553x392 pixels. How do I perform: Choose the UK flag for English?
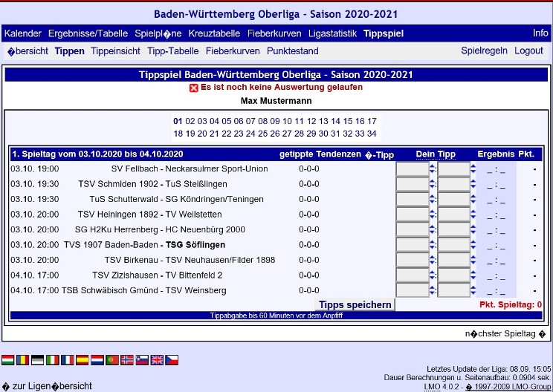157,360
